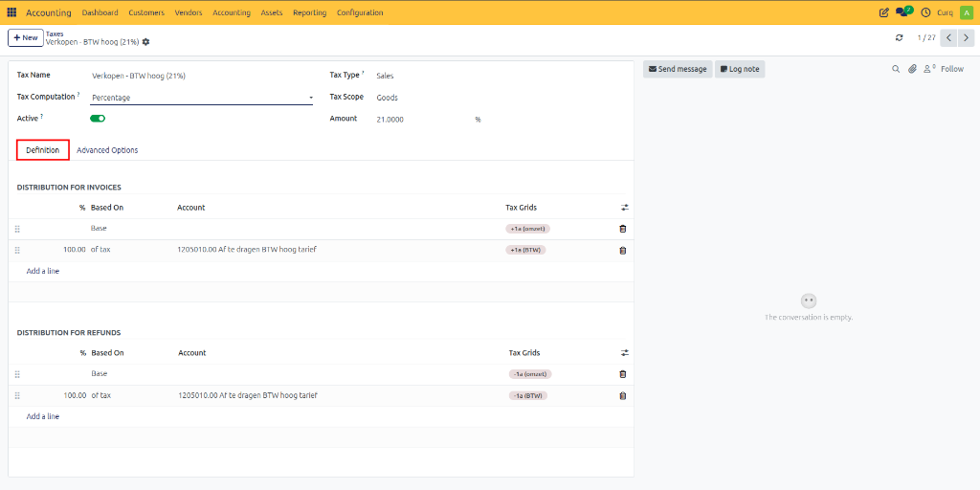Open the Reporting menu
This screenshot has height=490, width=980.
pos(309,12)
